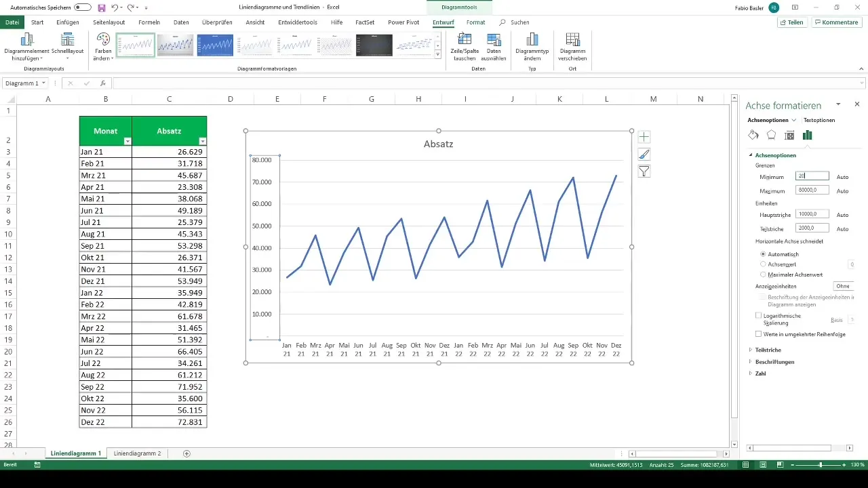Expand Teilstriche section
This screenshot has height=488, width=868.
(751, 350)
